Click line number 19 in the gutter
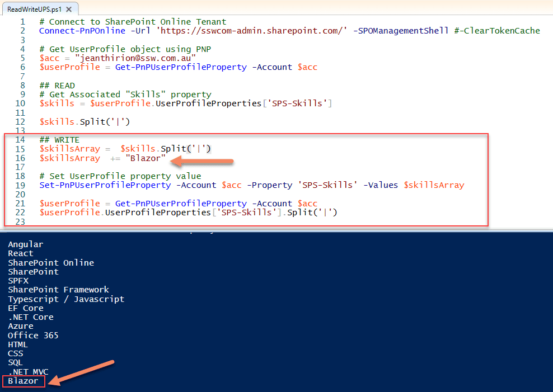The width and height of the screenshot is (553, 392). [x=20, y=185]
